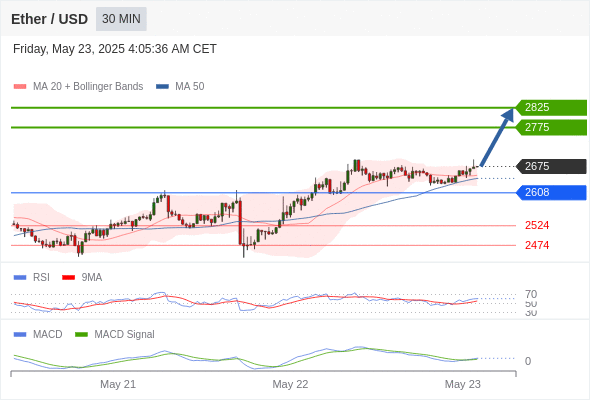Click the 9MA legend label
Screen dimensions: 590x400
92,277
